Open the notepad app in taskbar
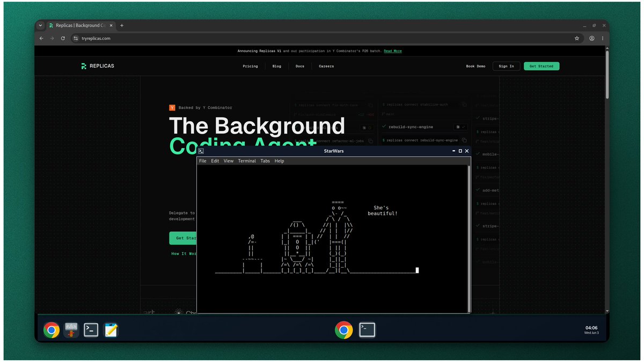644x362 pixels. (x=111, y=330)
